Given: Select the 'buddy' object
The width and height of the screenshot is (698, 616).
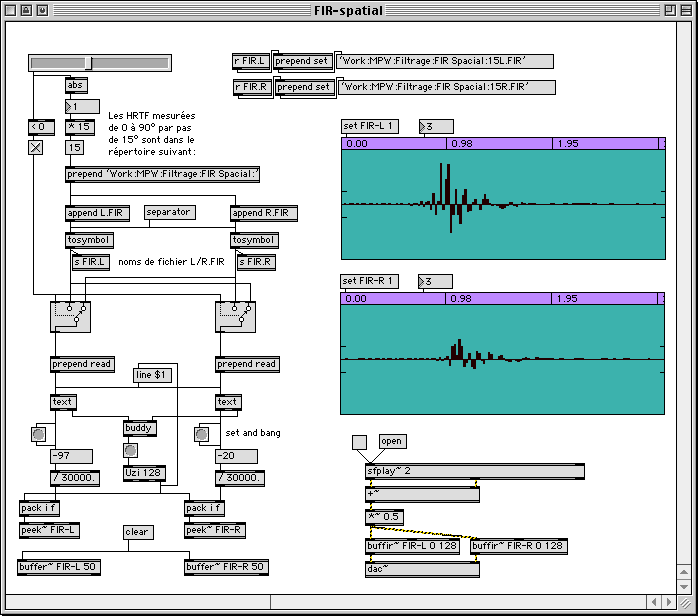Looking at the screenshot, I should [x=140, y=428].
